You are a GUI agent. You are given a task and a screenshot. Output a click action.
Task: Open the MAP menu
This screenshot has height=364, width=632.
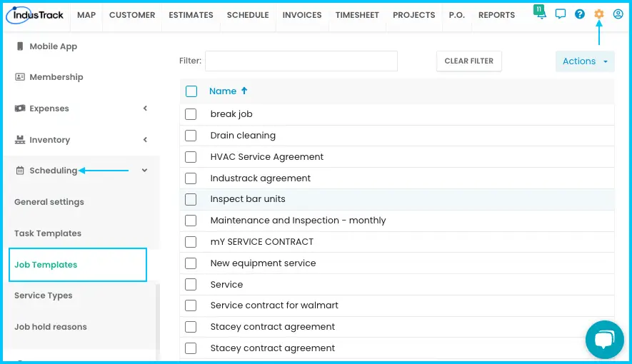coord(86,15)
